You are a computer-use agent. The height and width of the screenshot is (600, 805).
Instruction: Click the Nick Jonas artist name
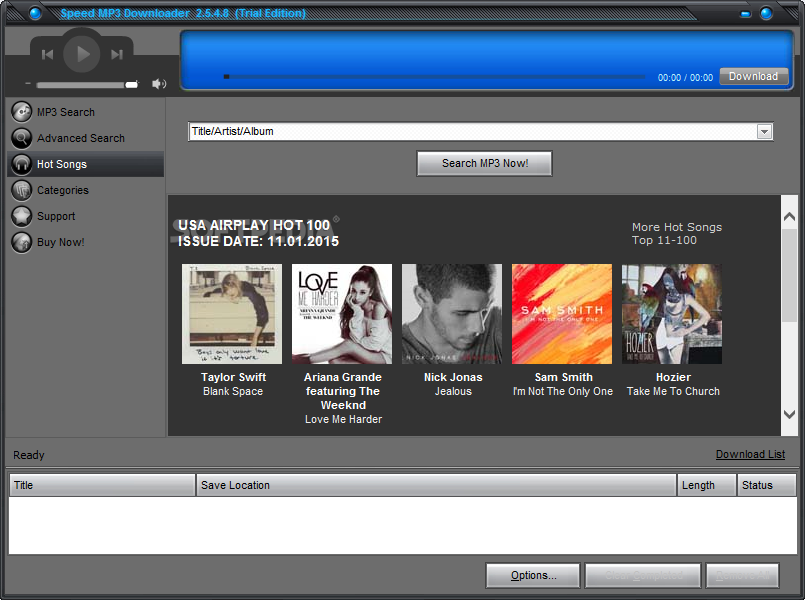[x=453, y=377]
